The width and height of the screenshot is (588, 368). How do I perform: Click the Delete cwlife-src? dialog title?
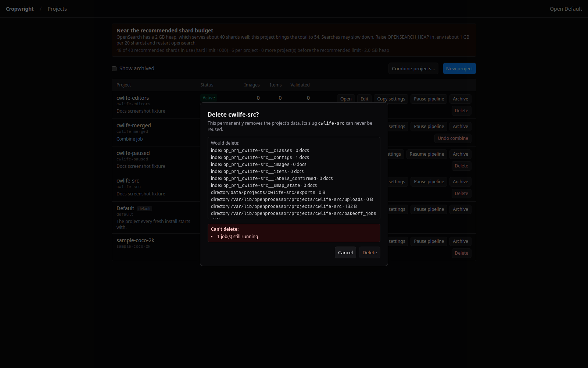pos(233,114)
